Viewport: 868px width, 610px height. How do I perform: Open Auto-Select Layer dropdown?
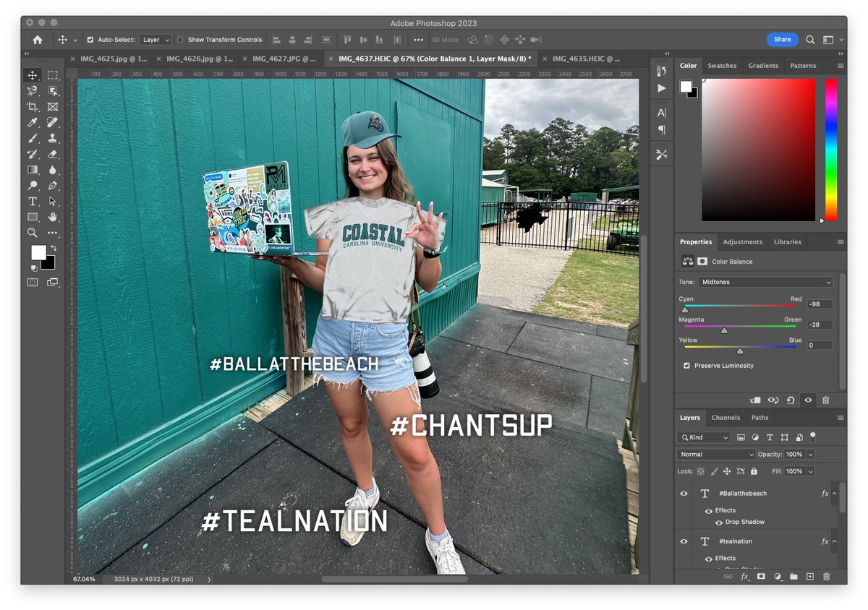156,40
